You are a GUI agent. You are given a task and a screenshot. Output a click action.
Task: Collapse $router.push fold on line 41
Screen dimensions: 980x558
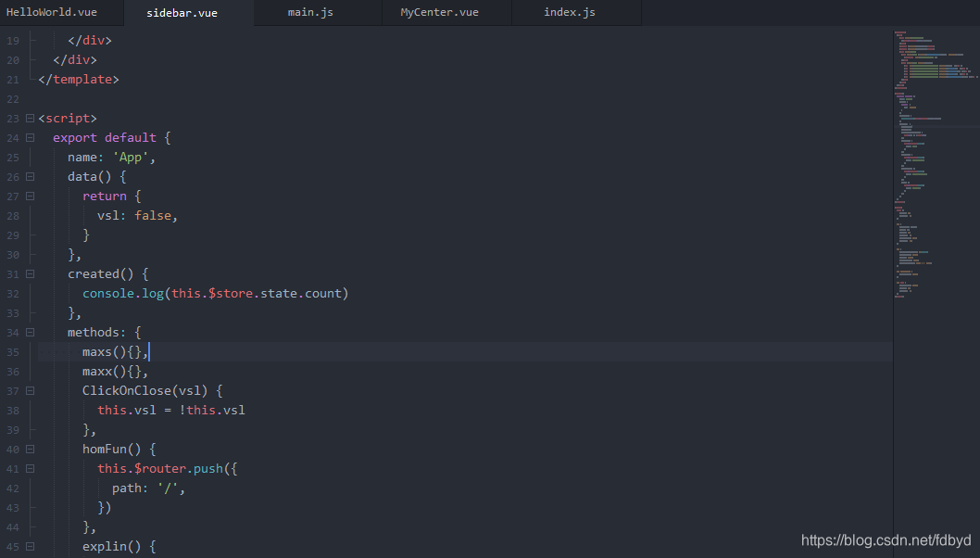coord(30,468)
